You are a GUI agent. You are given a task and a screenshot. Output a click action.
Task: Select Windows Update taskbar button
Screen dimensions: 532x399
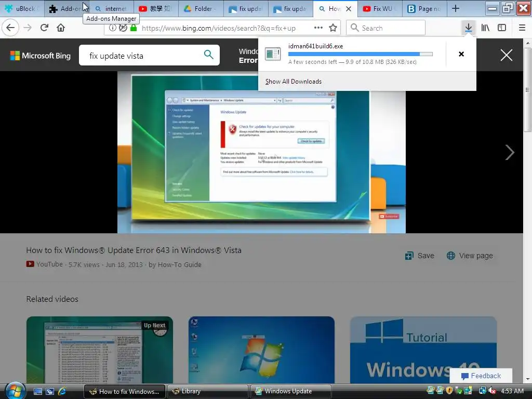coord(291,392)
